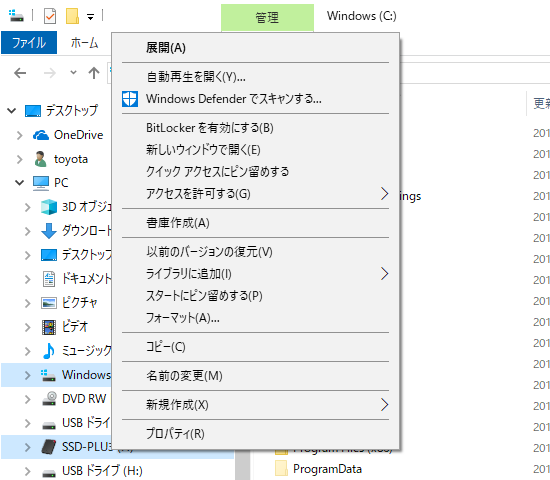Click the downloads arrow icon
Viewport: 550px width, 480px height.
(x=49, y=231)
